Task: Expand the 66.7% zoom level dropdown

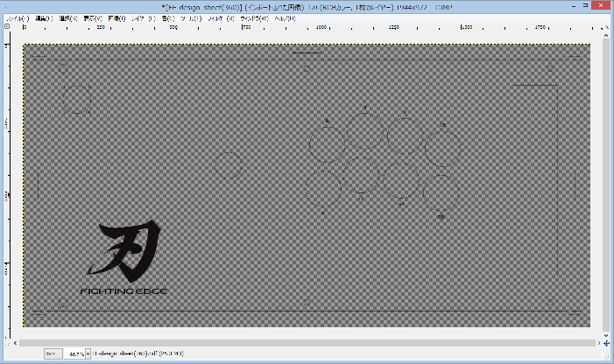Action: (88, 353)
